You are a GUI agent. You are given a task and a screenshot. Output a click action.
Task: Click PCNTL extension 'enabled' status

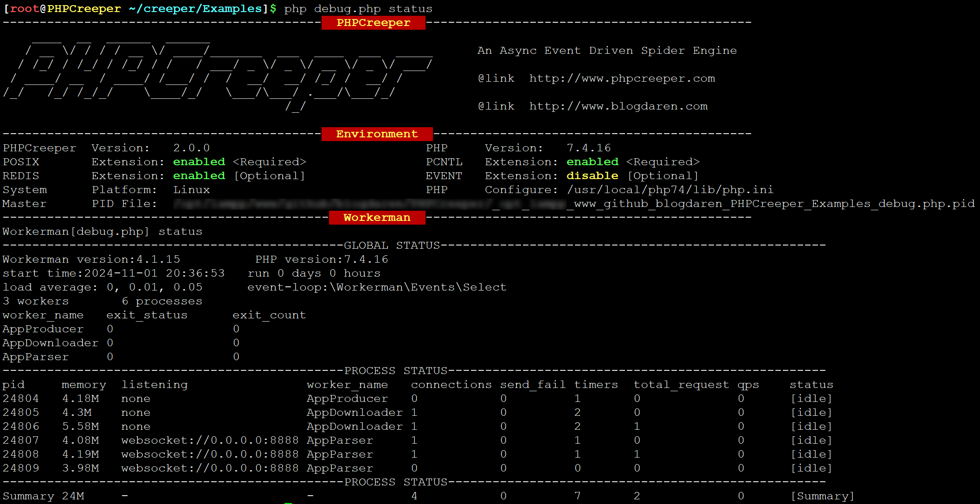coord(593,162)
